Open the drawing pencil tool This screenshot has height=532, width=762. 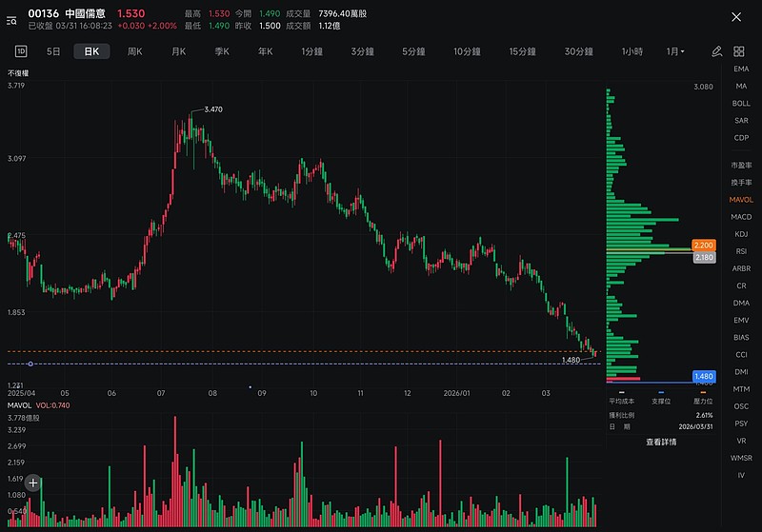pos(717,51)
